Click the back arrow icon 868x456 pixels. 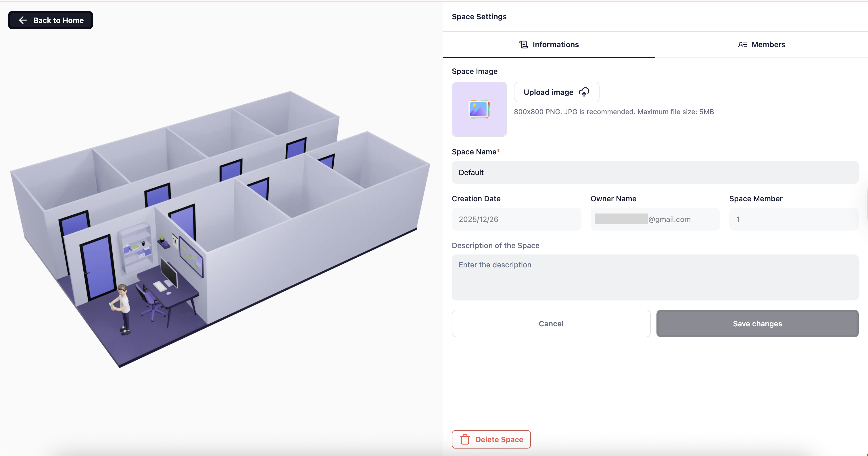(x=23, y=20)
